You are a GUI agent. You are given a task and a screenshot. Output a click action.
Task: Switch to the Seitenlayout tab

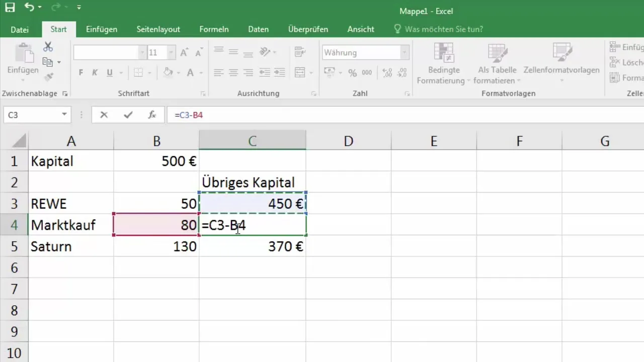158,29
